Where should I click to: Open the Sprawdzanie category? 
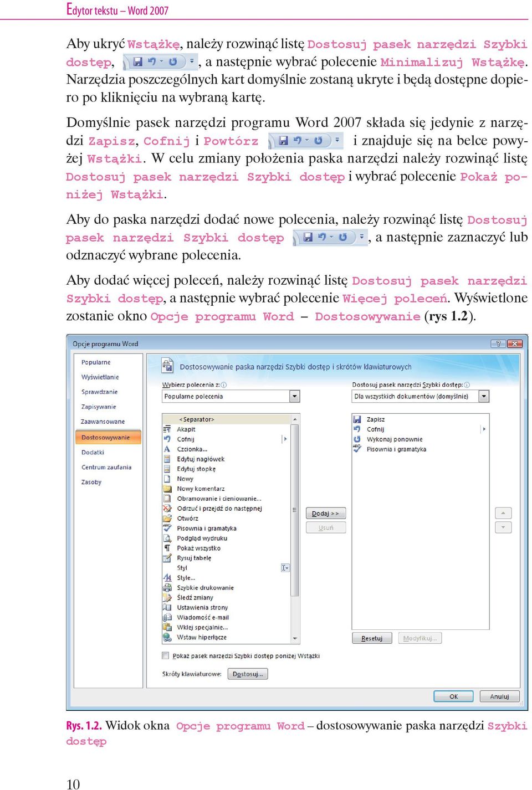tap(100, 392)
